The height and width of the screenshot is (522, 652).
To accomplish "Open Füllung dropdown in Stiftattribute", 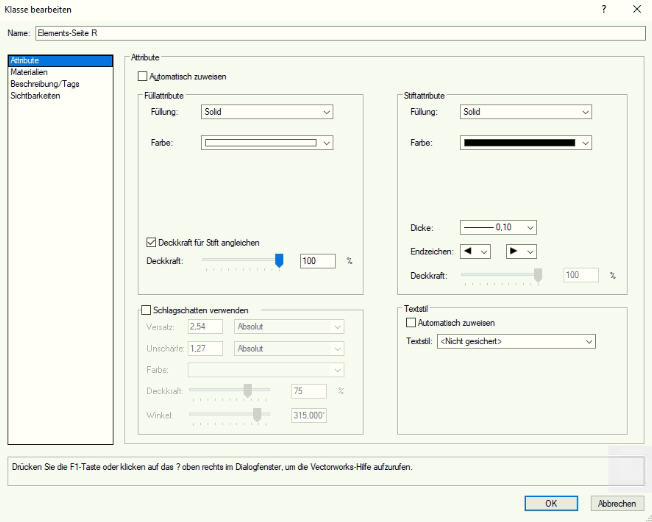I will click(x=526, y=112).
